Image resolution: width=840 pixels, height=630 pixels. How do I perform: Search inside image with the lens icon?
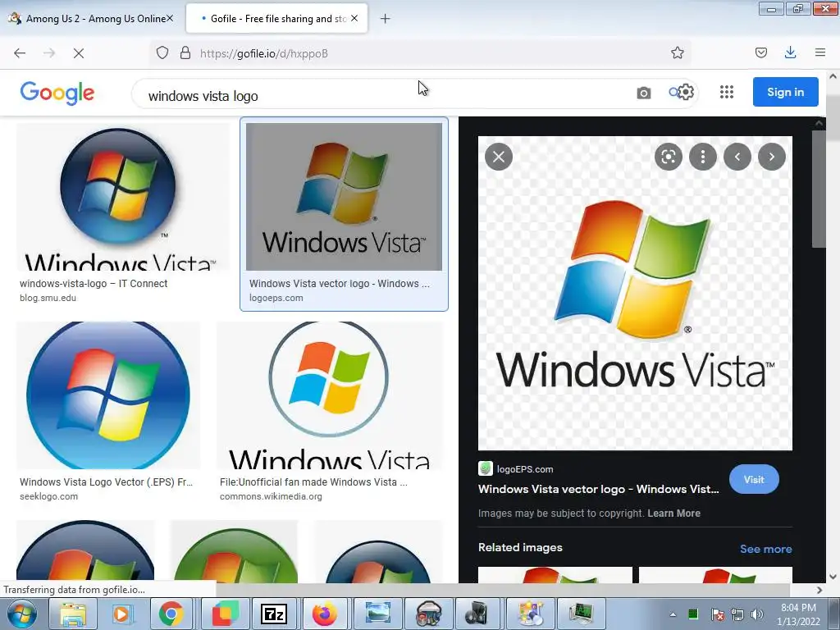point(669,157)
